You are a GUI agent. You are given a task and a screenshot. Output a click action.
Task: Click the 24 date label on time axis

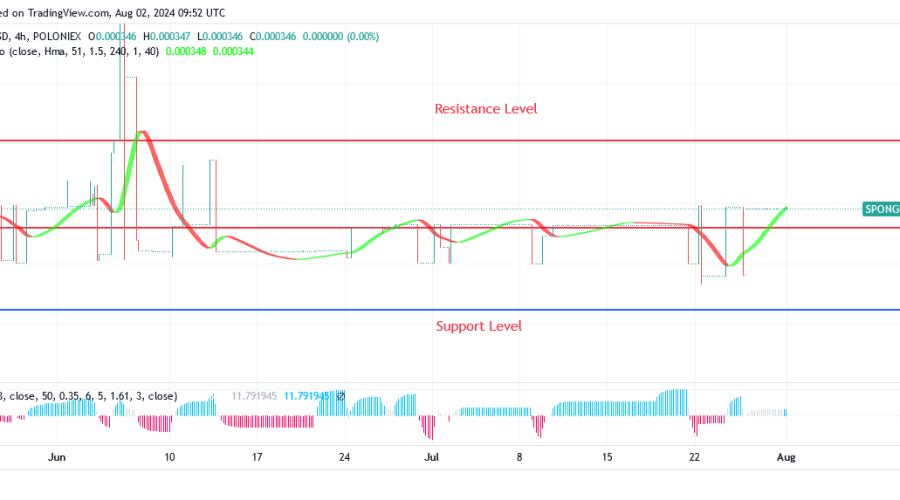point(344,457)
